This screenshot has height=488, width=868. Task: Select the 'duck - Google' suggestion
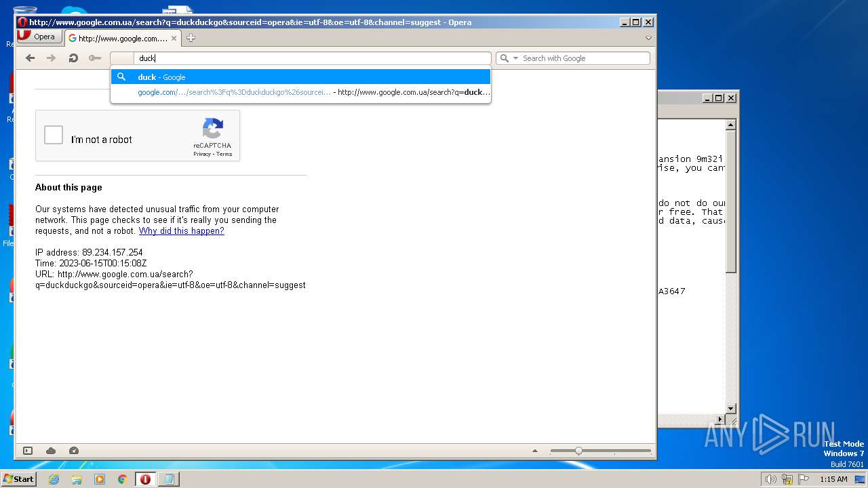[x=300, y=77]
